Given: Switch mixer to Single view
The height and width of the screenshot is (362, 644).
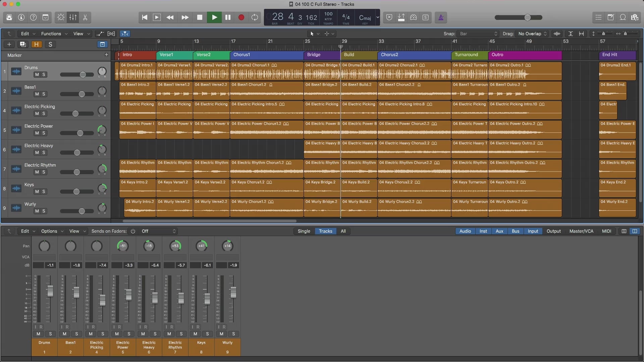Looking at the screenshot, I should 304,231.
